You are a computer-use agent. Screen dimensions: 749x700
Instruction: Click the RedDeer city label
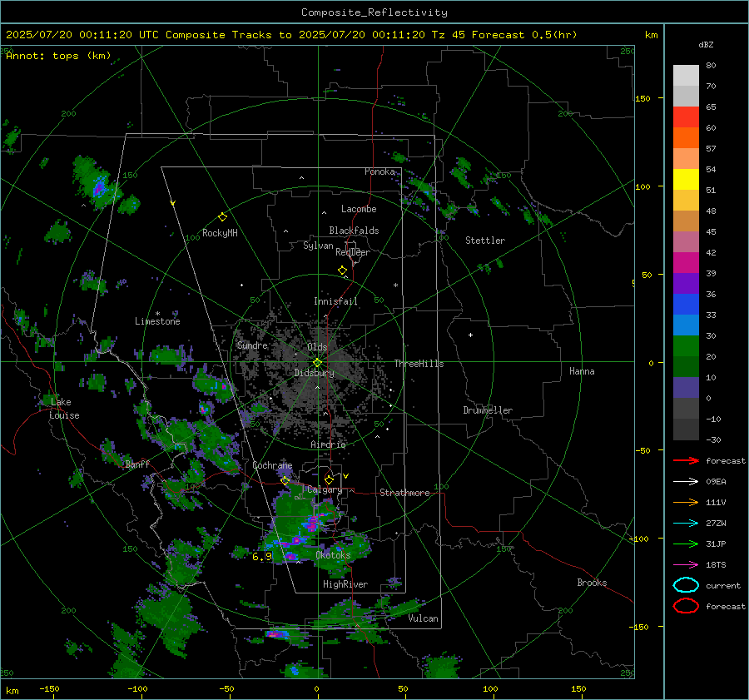(353, 252)
